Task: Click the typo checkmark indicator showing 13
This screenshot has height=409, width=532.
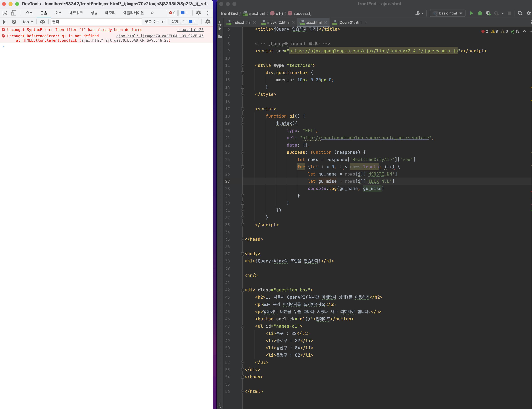Action: (515, 31)
